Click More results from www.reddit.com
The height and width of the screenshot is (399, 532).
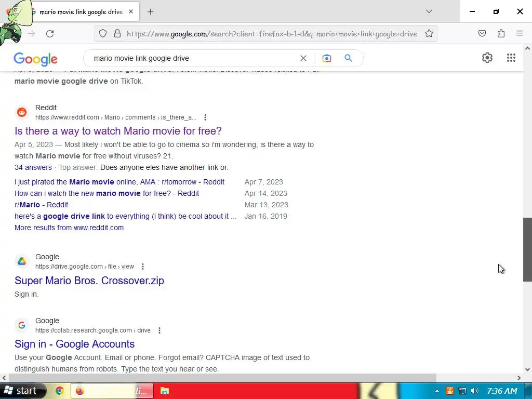pyautogui.click(x=69, y=228)
